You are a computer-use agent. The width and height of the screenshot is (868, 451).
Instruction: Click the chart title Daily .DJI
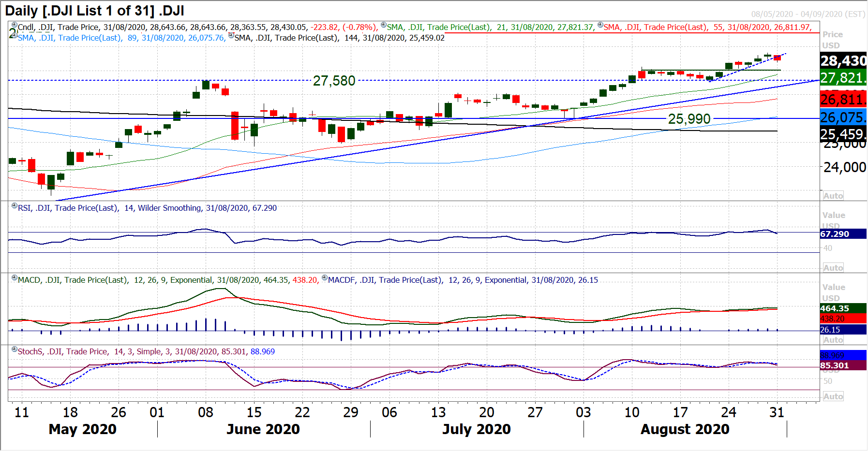click(94, 11)
